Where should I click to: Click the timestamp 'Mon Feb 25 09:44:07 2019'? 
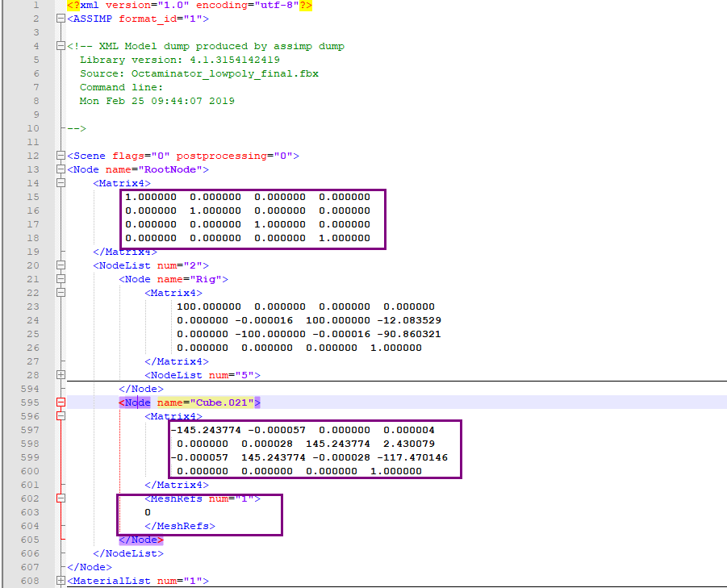tap(157, 101)
